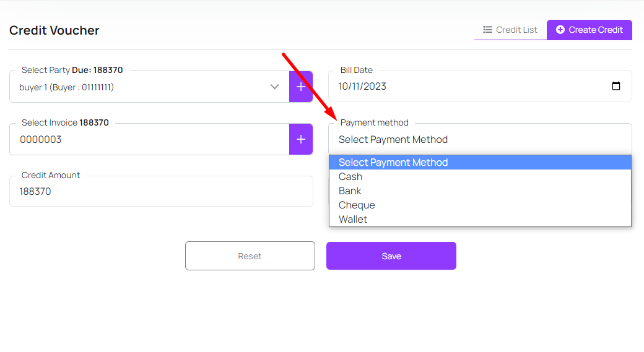Pick Cheque as the payment method

(x=357, y=205)
